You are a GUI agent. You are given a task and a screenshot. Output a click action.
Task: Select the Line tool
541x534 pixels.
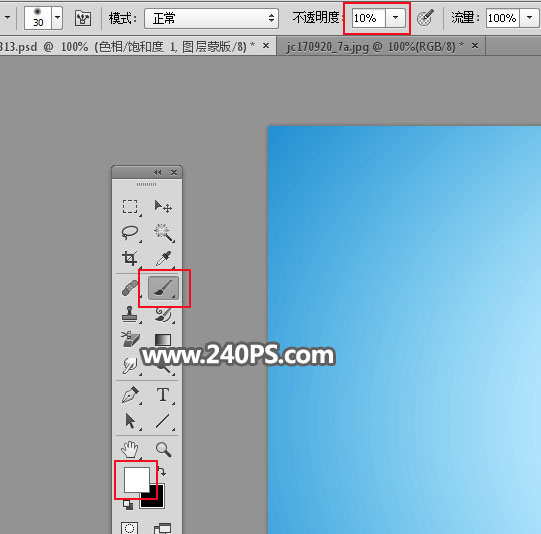[x=163, y=421]
